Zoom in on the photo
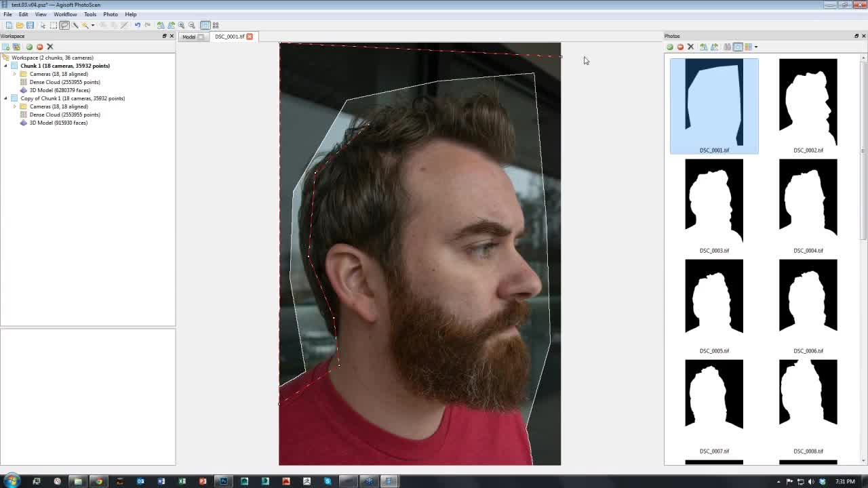Screen dimensions: 868x488 pyautogui.click(x=182, y=25)
